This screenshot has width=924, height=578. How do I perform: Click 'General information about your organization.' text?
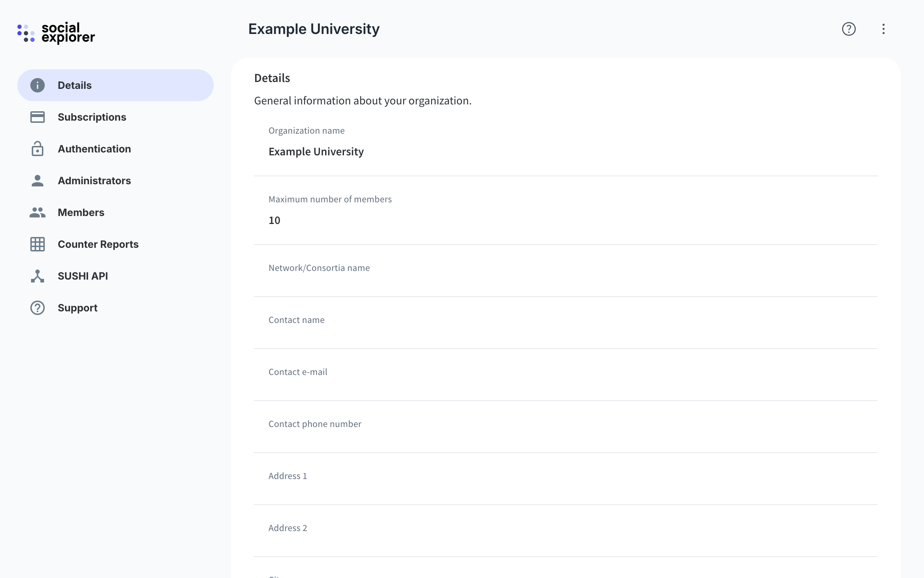(x=363, y=100)
